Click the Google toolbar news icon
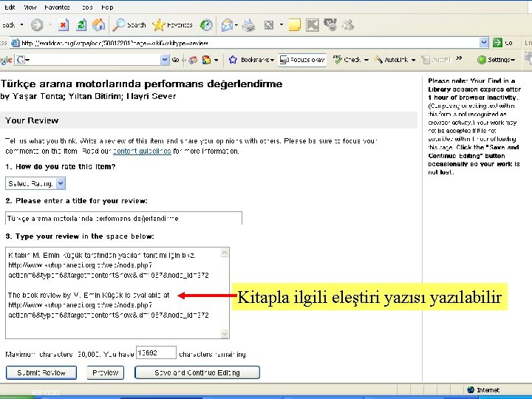Image resolution: width=532 pixels, height=399 pixels. pyautogui.click(x=193, y=60)
